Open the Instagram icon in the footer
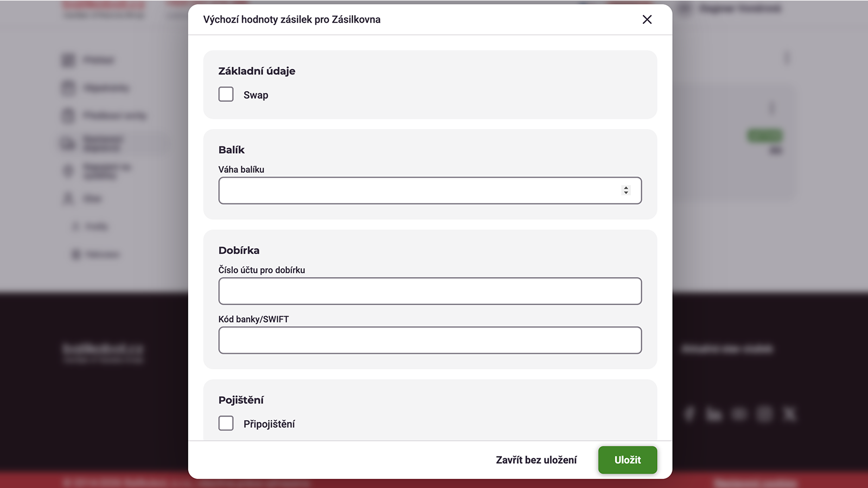 (764, 414)
